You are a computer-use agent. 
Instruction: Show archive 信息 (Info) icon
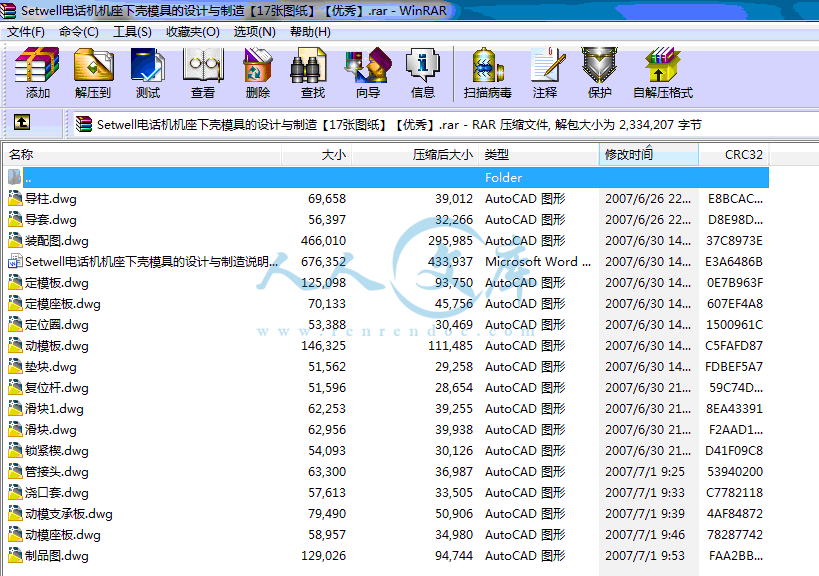(x=423, y=65)
